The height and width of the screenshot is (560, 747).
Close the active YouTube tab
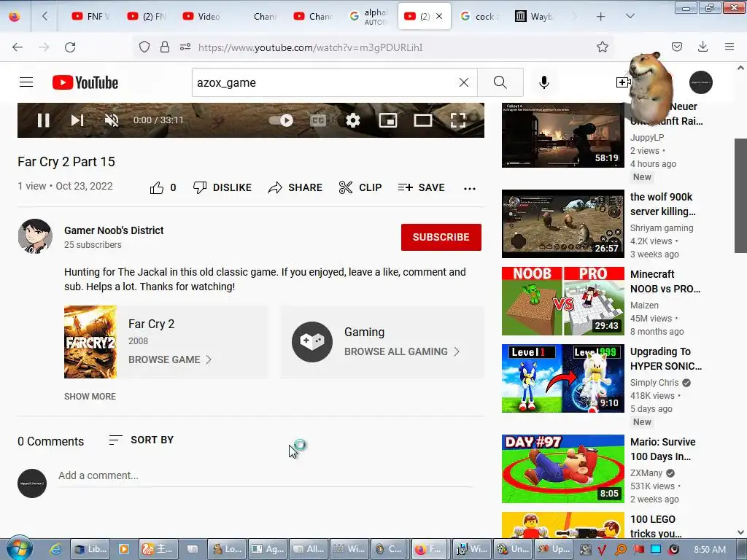[438, 16]
